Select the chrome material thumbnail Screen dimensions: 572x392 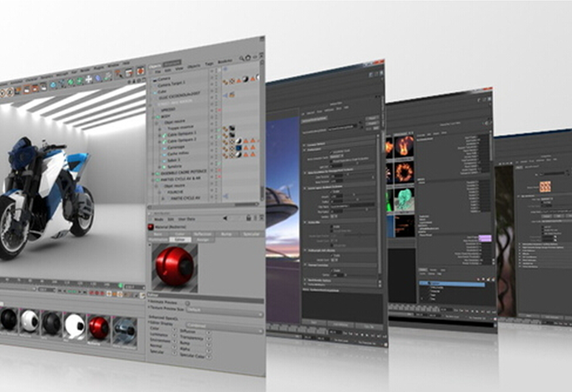click(x=124, y=330)
